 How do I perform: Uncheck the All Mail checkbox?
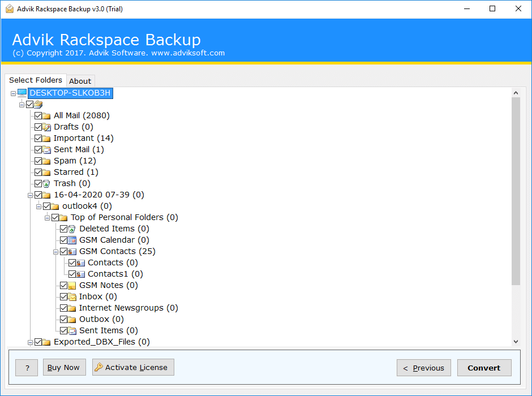tap(38, 115)
